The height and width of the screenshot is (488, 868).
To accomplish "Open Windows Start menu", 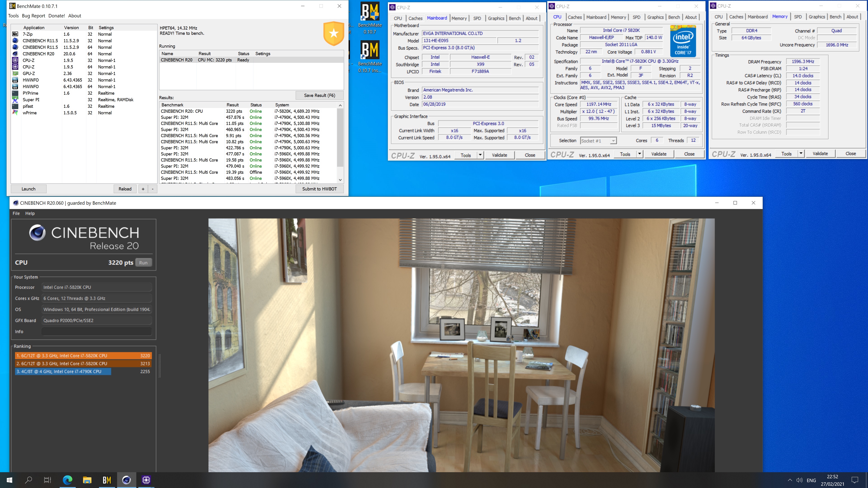I will click(x=9, y=480).
